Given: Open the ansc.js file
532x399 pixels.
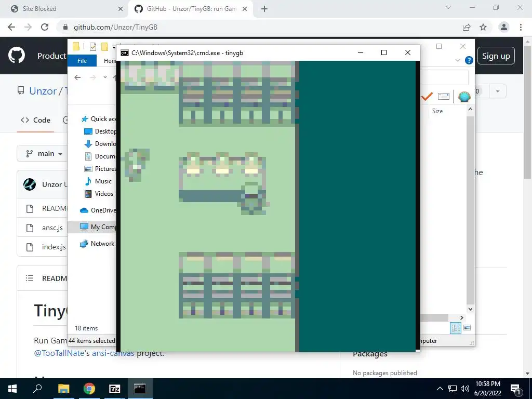Looking at the screenshot, I should (x=52, y=228).
